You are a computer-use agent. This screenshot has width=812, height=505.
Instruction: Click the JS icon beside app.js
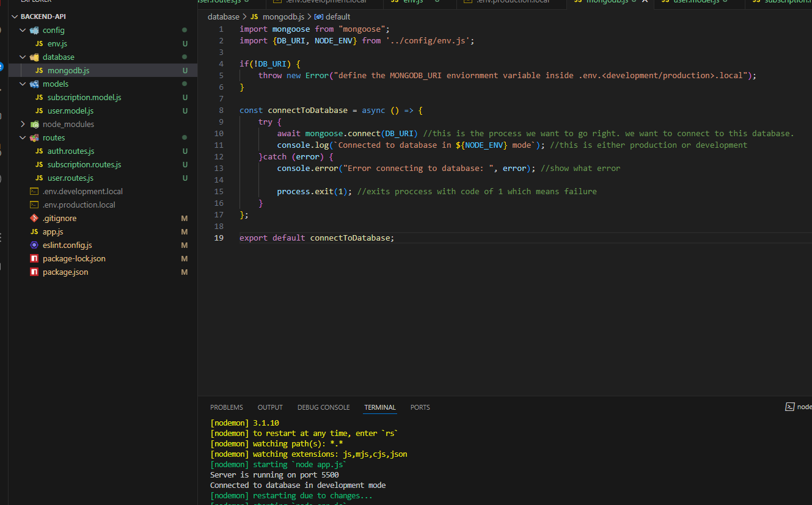[34, 231]
